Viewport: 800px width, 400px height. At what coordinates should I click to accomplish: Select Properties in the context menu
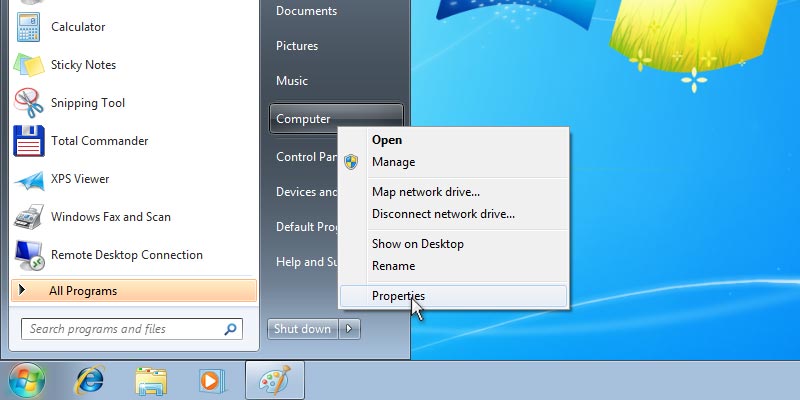(398, 296)
